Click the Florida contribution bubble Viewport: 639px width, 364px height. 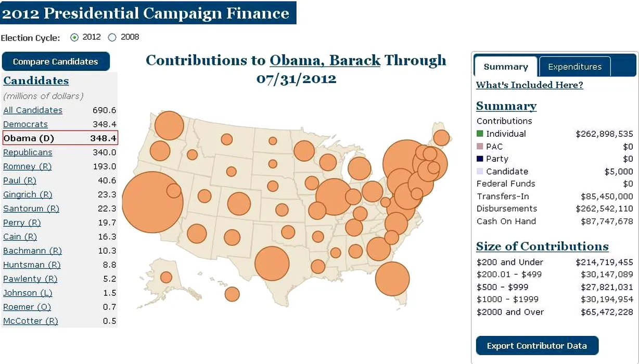tap(392, 279)
